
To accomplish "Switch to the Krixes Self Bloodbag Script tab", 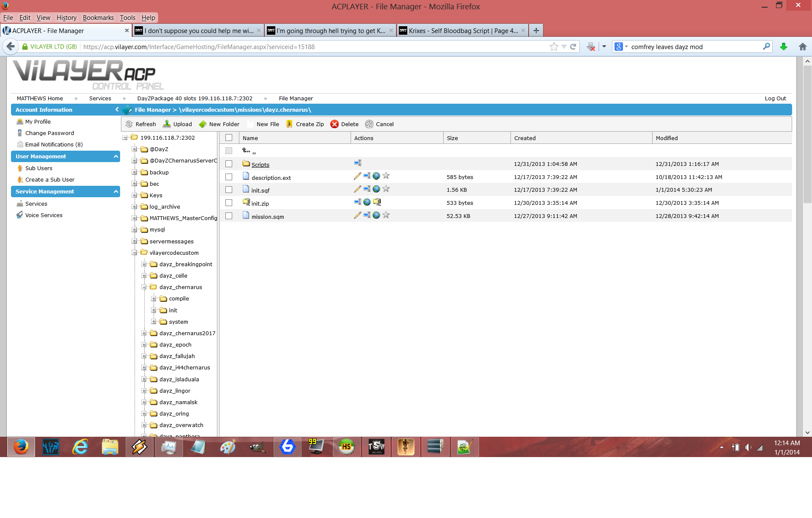I will tap(462, 30).
